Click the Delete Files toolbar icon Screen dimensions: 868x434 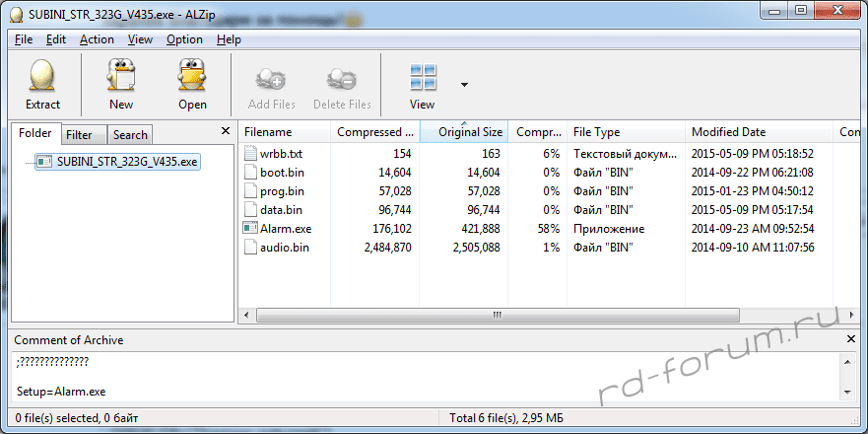click(x=342, y=79)
